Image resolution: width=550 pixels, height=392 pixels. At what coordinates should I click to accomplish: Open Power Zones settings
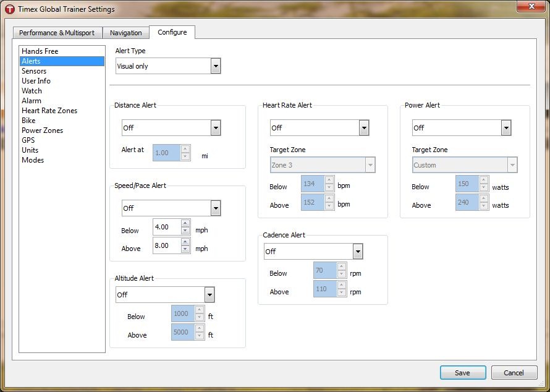pos(62,130)
